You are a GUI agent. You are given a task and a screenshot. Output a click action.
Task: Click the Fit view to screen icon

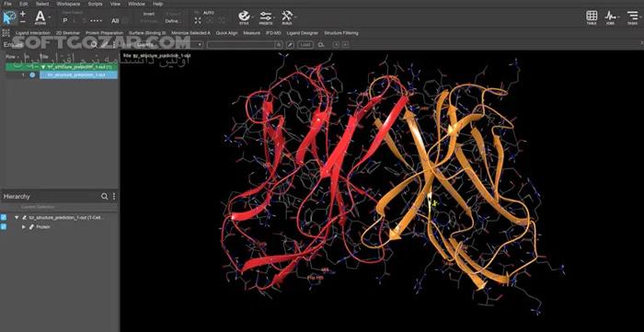pos(198,20)
